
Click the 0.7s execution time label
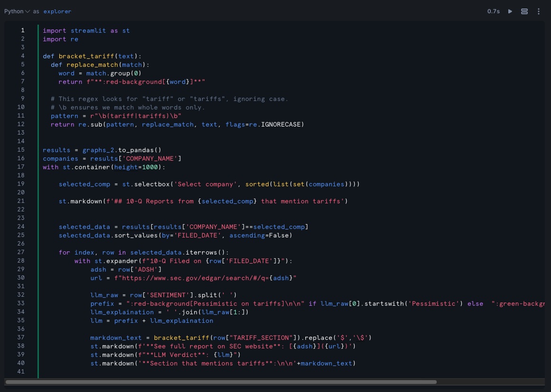click(493, 11)
